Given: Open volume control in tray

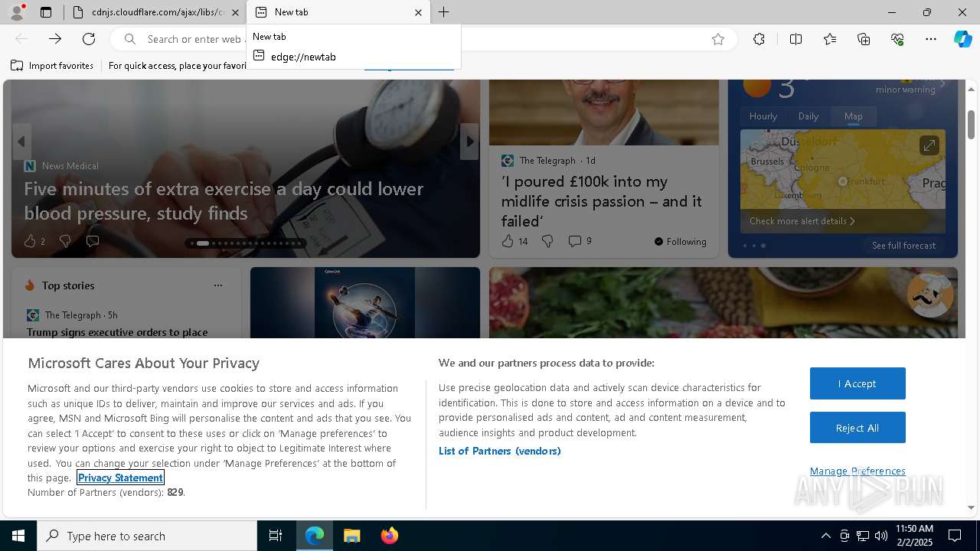Looking at the screenshot, I should [881, 536].
